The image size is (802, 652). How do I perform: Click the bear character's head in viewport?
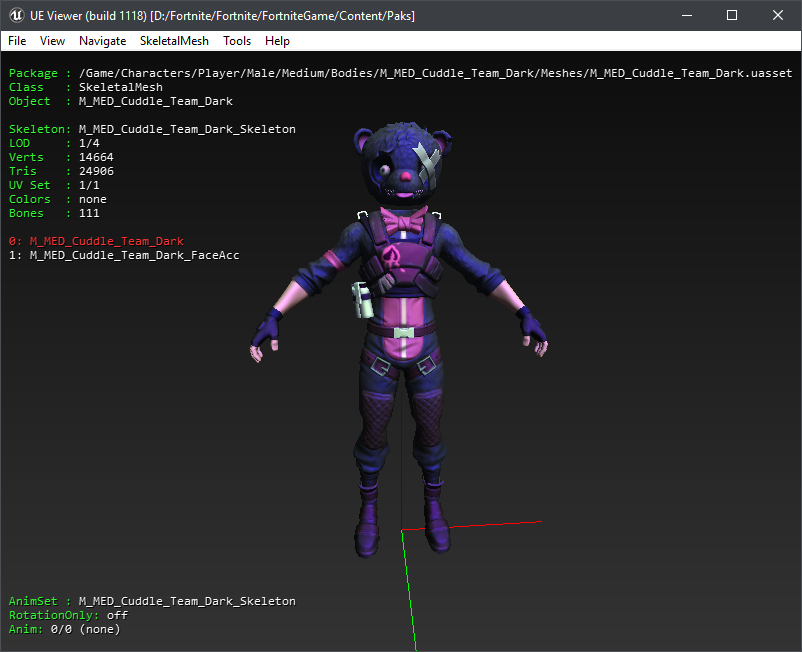pos(403,163)
